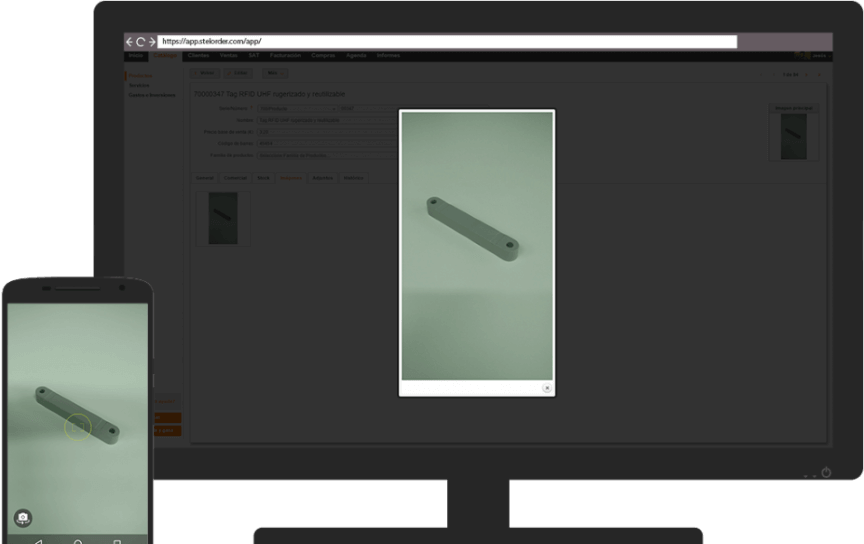Open the Compras menu

click(x=323, y=56)
